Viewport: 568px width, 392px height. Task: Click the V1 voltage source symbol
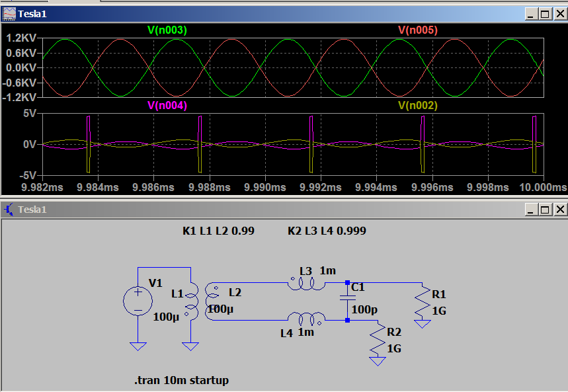(x=138, y=301)
